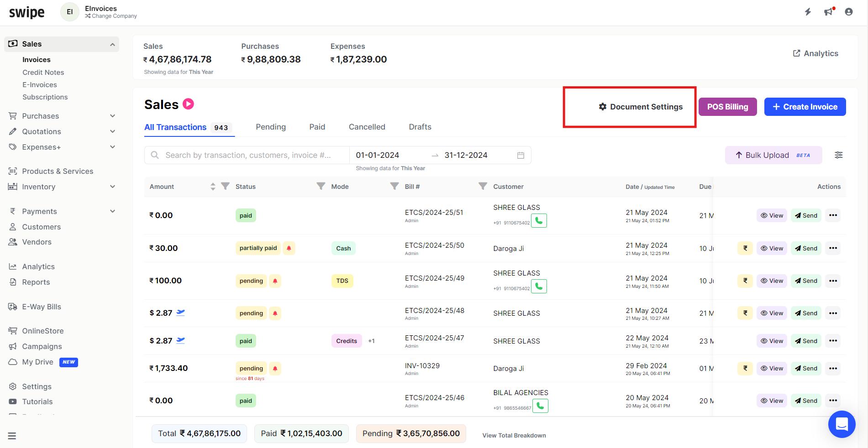Click bill number ETCS/2024-25/48
The width and height of the screenshot is (868, 448).
click(x=435, y=311)
